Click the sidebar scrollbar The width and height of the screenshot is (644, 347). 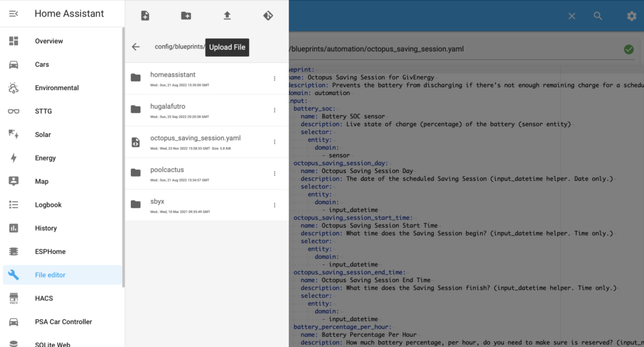coord(123,157)
